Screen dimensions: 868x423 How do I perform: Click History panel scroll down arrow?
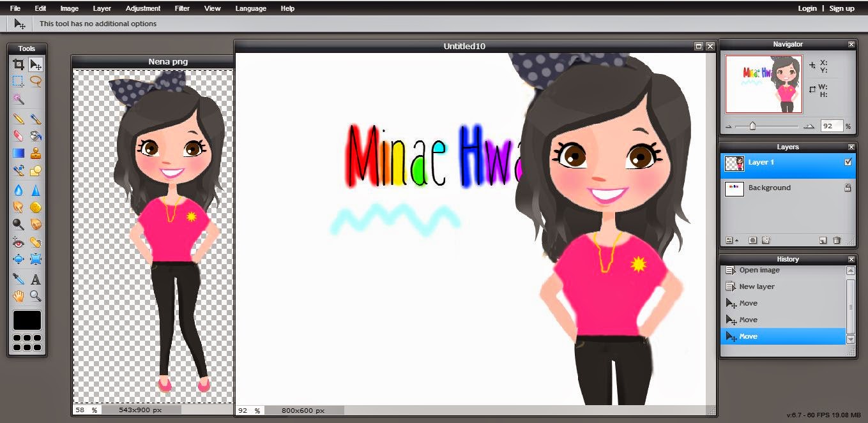coord(850,340)
